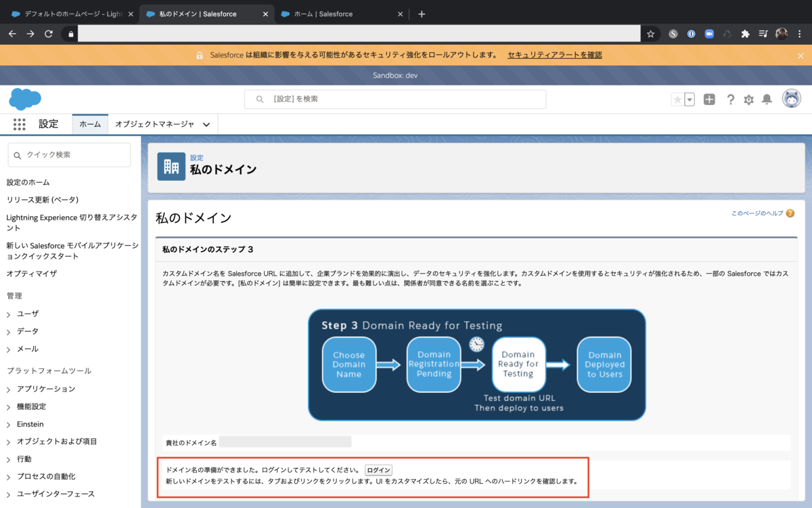812x508 pixels.
Task: Switch to the ホーム | Salesforce browser tab
Action: coord(342,14)
